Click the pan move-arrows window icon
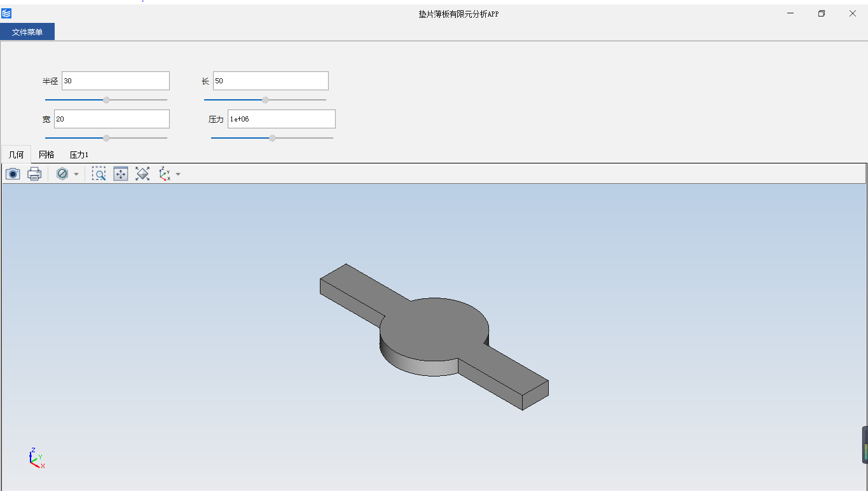The image size is (868, 491). [121, 174]
